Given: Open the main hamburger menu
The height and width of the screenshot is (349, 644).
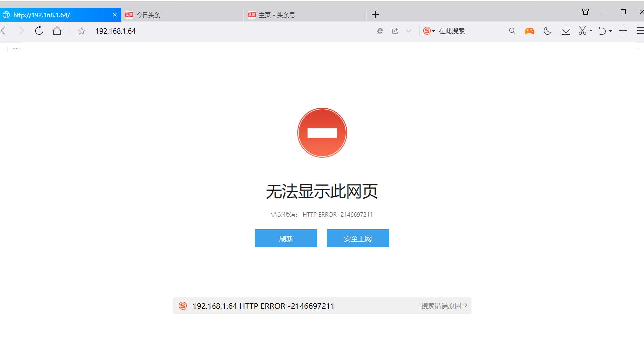Looking at the screenshot, I should point(640,31).
